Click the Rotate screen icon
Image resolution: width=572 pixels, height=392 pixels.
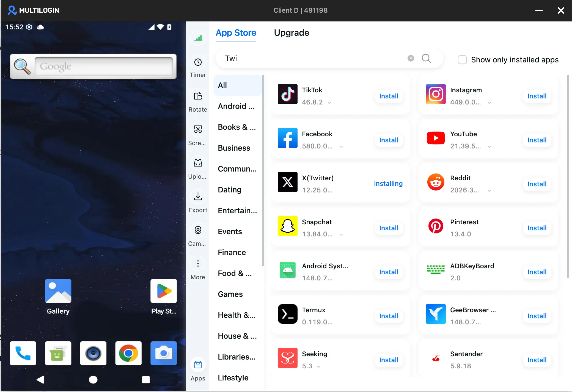[x=198, y=96]
